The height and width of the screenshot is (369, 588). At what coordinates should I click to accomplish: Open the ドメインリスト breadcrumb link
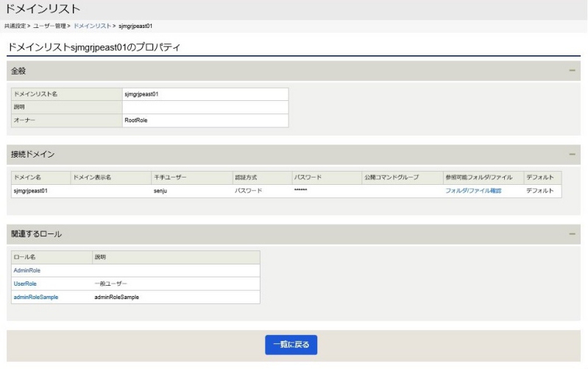pos(92,26)
